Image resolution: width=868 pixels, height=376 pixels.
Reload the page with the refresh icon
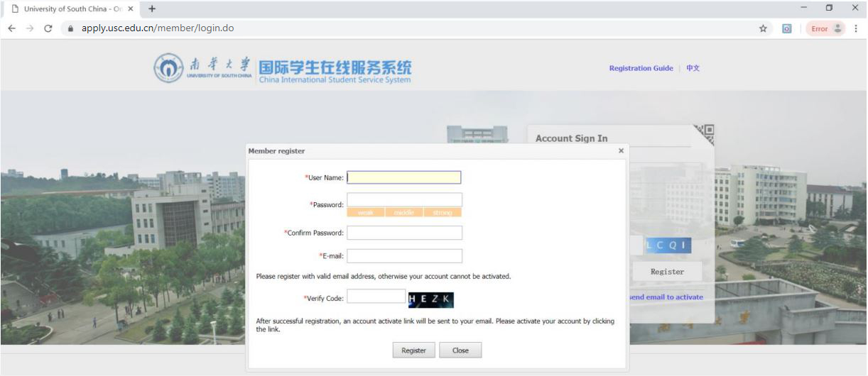(x=48, y=28)
